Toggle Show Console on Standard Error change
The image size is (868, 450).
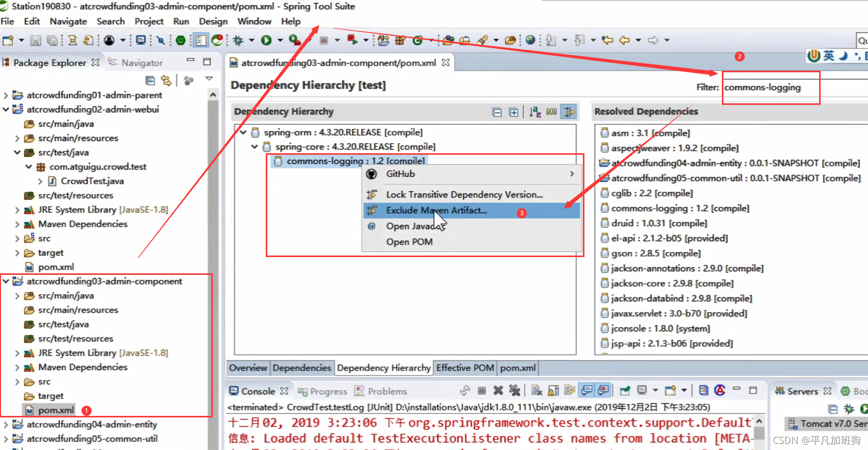point(604,390)
